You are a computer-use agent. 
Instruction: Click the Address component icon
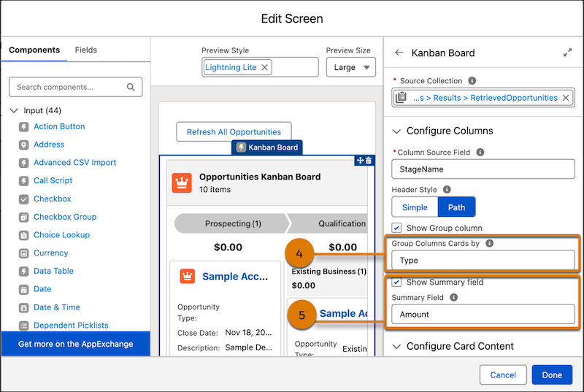[23, 145]
